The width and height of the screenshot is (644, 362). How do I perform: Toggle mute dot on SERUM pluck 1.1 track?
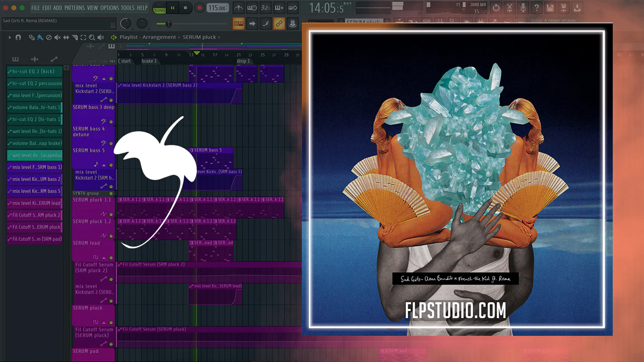111,214
